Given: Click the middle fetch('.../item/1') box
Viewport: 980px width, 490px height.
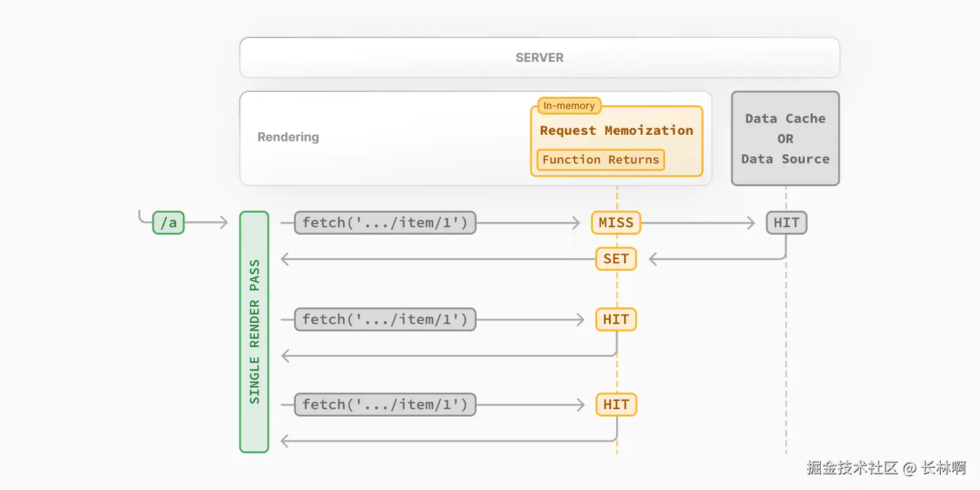Looking at the screenshot, I should (385, 320).
